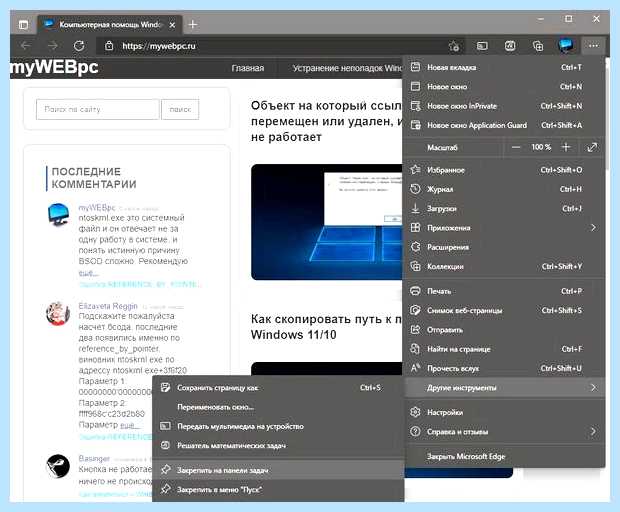Choose Отправить menu item
620x512 pixels.
tap(503, 330)
